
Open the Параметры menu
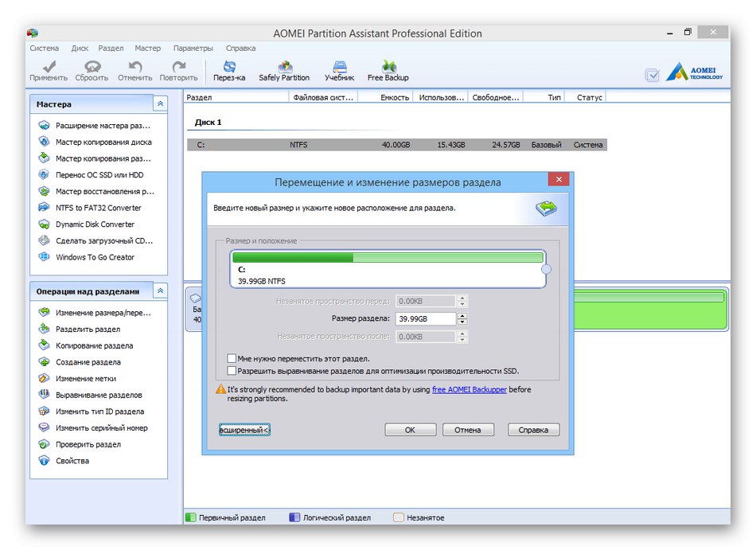193,49
